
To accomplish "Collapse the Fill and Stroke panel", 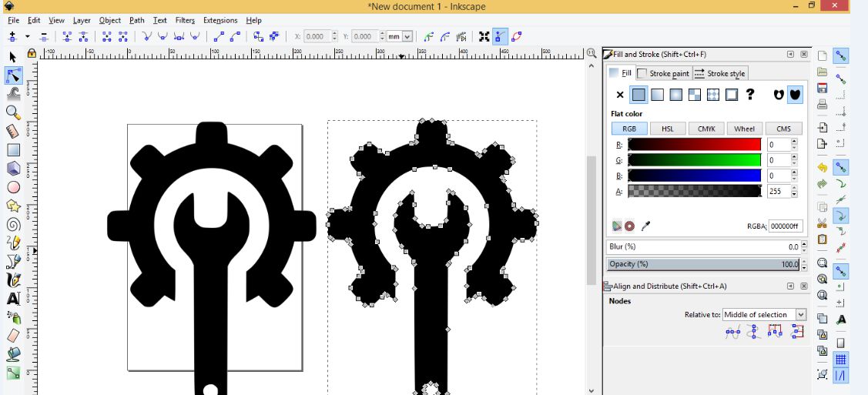I will (x=790, y=54).
